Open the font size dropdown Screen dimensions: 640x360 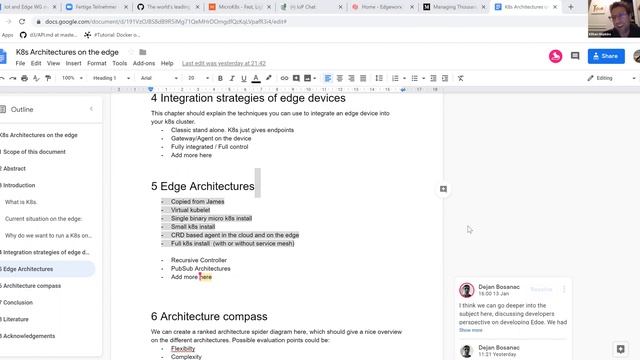[198, 78]
